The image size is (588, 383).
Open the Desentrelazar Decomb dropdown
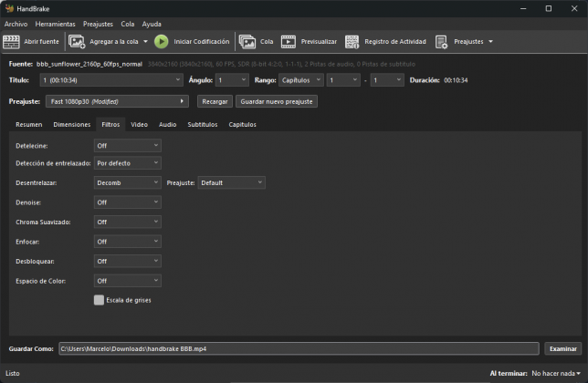coord(128,182)
